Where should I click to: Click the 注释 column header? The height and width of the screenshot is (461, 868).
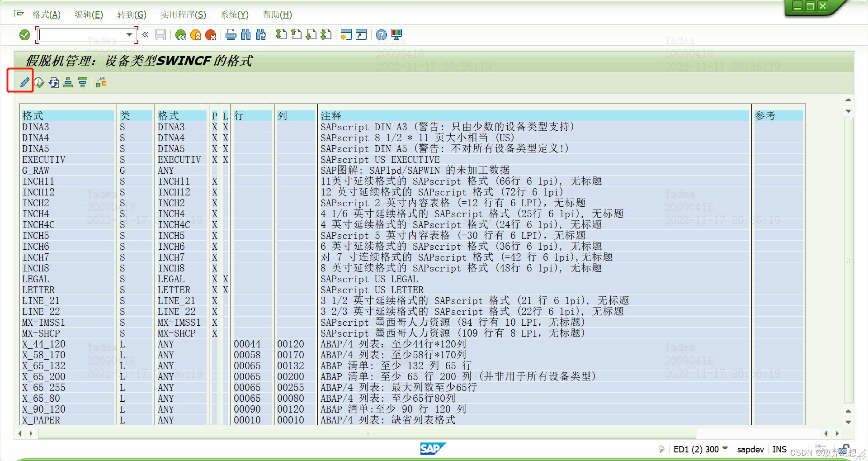tap(534, 116)
